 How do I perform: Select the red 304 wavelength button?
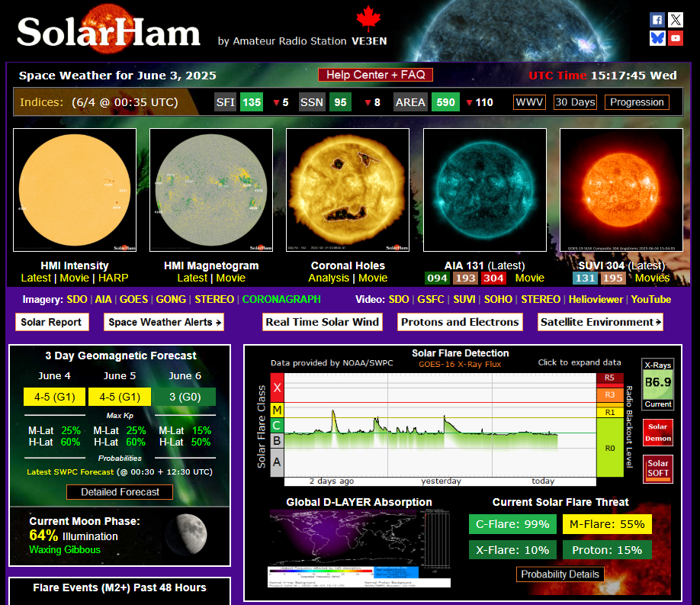(493, 278)
